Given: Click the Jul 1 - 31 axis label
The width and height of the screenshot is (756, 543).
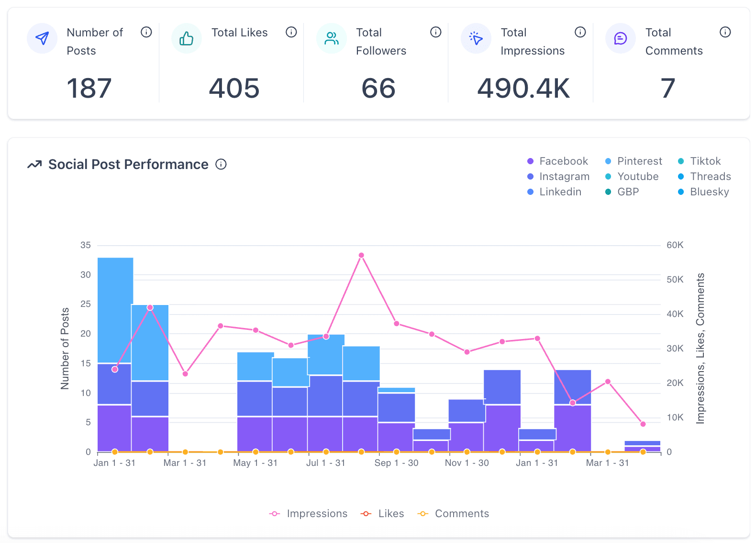Looking at the screenshot, I should click(326, 463).
